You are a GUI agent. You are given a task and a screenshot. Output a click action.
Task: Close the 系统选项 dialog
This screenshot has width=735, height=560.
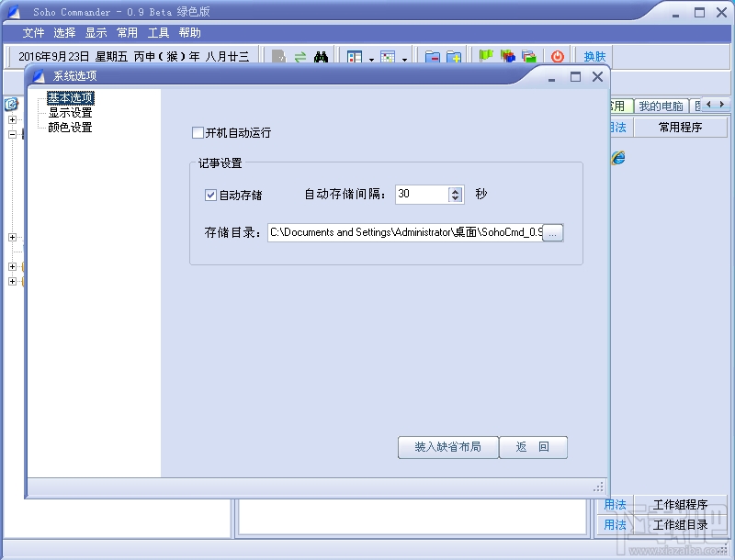[x=597, y=77]
